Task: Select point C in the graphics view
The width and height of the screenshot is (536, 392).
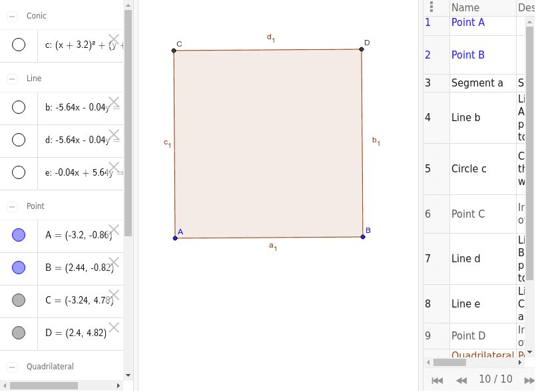Action: [174, 51]
